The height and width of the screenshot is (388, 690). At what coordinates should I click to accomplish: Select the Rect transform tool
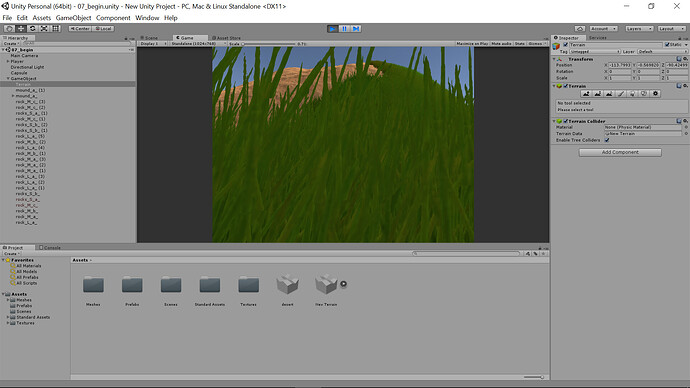click(55, 29)
